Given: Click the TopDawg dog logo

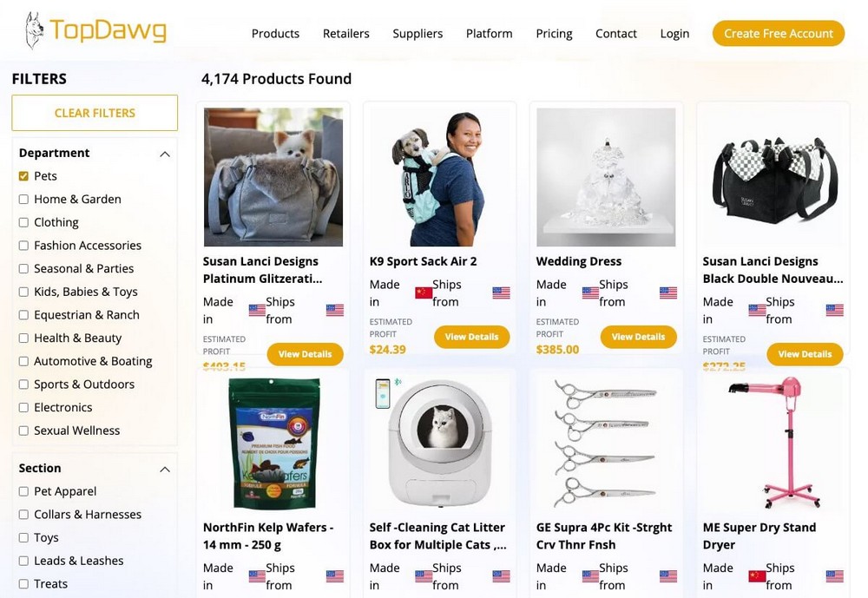Looking at the screenshot, I should (x=33, y=27).
